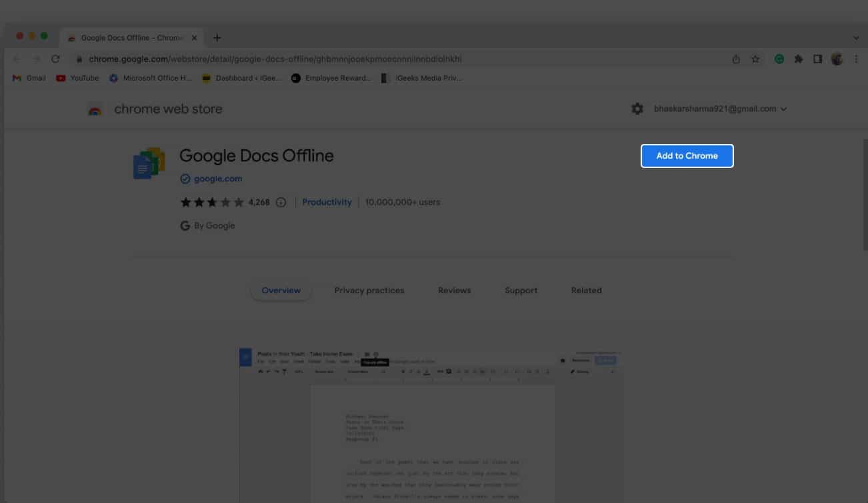Open the Dashboard iGee... bookmark
The height and width of the screenshot is (503, 868).
pyautogui.click(x=241, y=78)
